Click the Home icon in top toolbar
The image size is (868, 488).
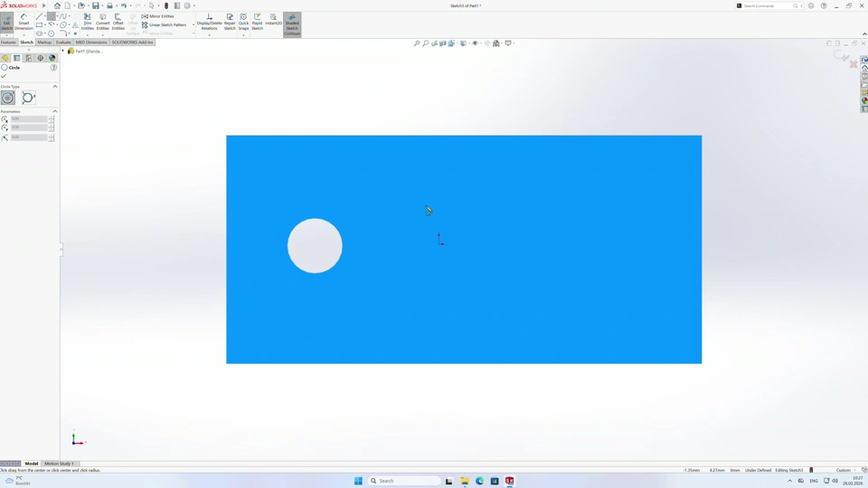[x=57, y=5]
